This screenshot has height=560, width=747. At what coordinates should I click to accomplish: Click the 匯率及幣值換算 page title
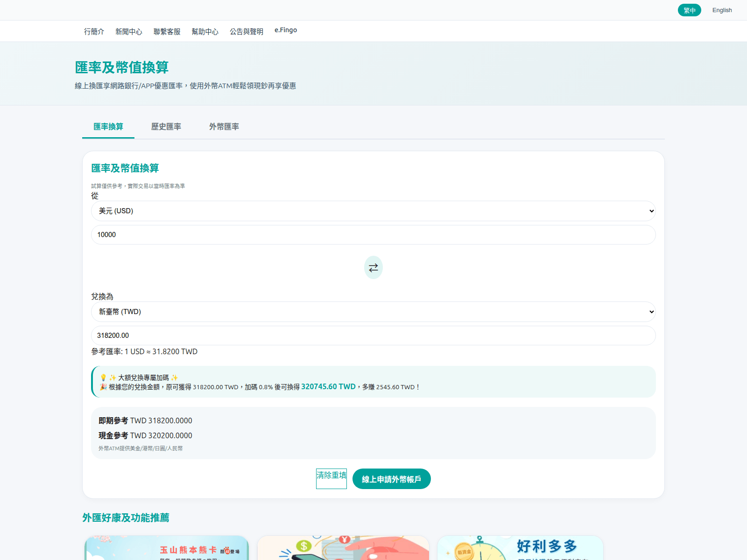click(121, 67)
